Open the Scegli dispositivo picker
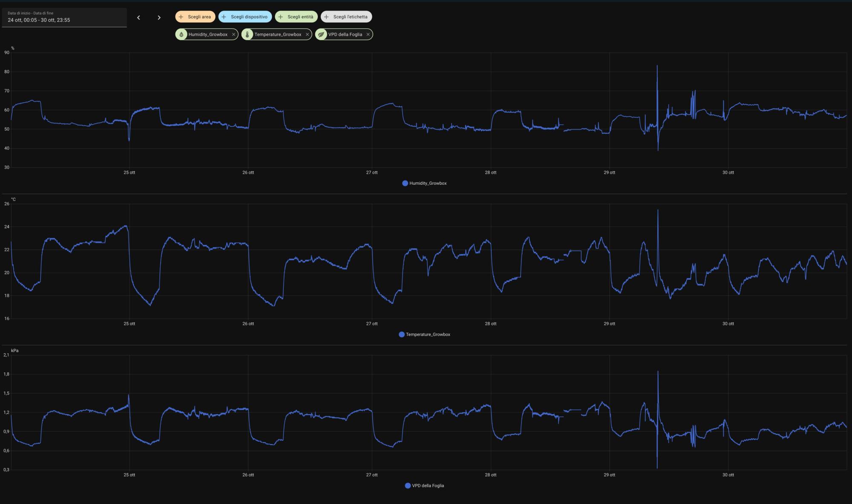 pos(245,17)
